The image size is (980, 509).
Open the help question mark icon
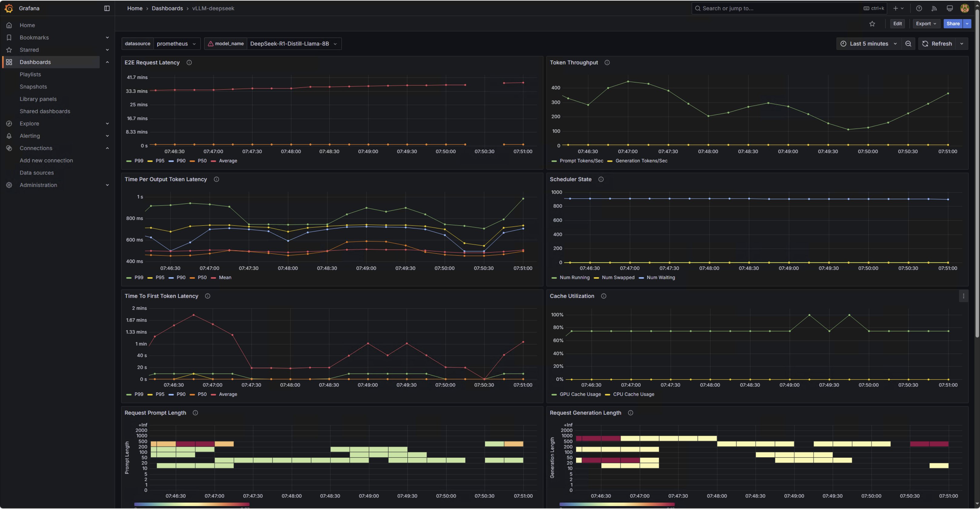pyautogui.click(x=919, y=8)
